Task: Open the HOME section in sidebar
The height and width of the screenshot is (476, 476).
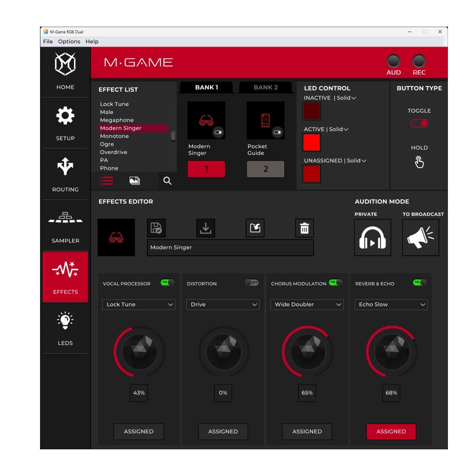Action: 65,72
